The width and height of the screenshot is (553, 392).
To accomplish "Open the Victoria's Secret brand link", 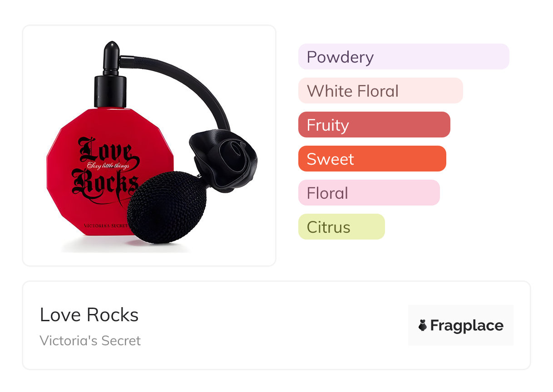I will pos(90,341).
